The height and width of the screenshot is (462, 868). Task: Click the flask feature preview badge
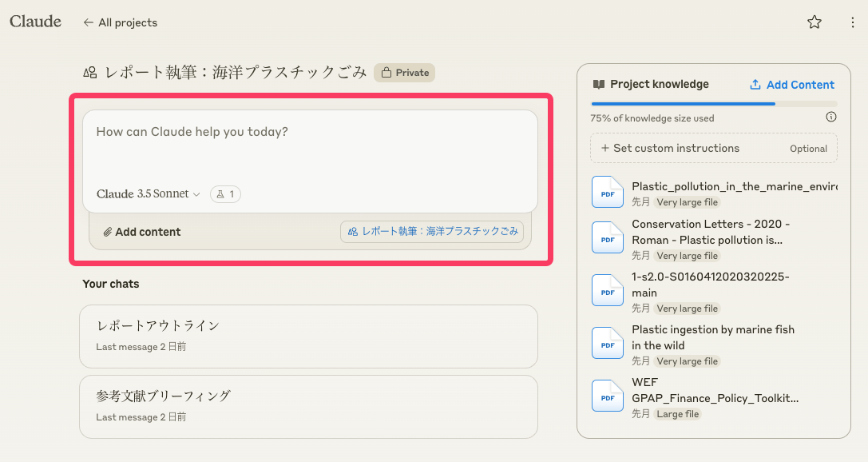[225, 194]
